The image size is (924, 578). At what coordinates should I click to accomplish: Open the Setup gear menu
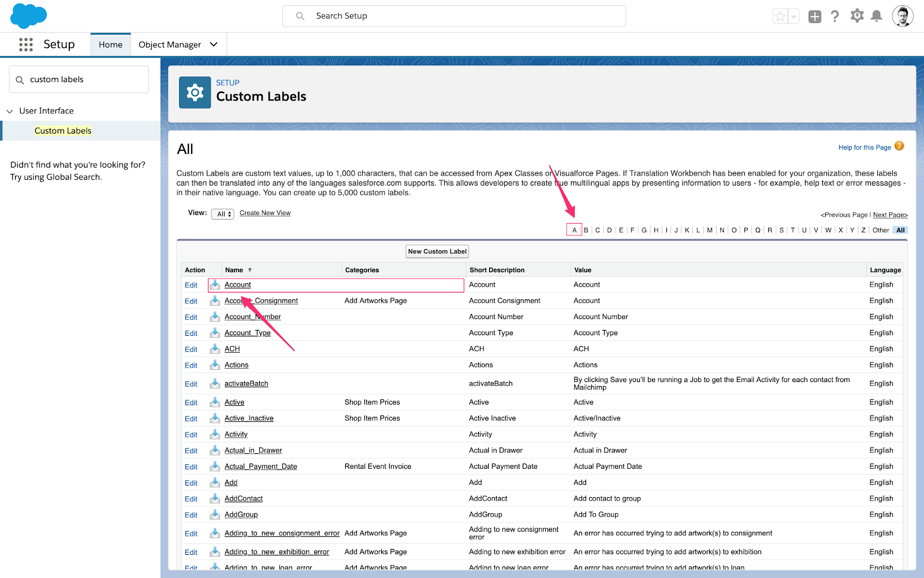857,16
